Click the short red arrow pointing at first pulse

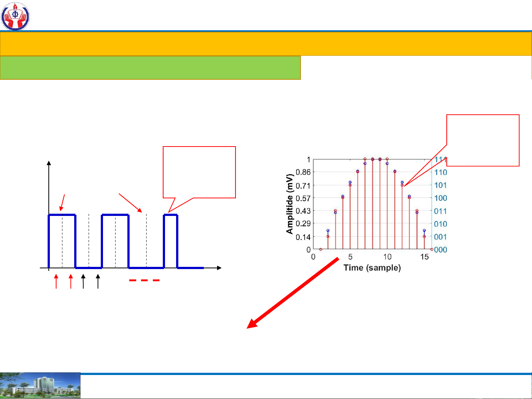(63, 202)
